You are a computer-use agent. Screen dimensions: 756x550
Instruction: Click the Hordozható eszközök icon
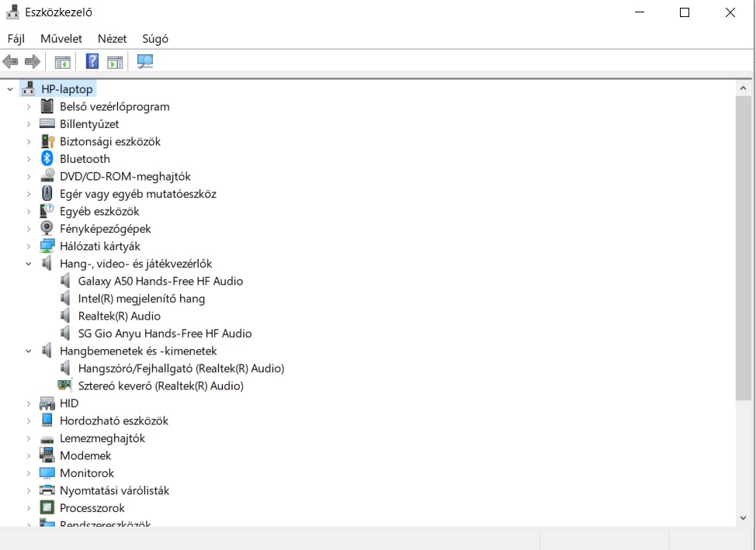[x=47, y=420]
